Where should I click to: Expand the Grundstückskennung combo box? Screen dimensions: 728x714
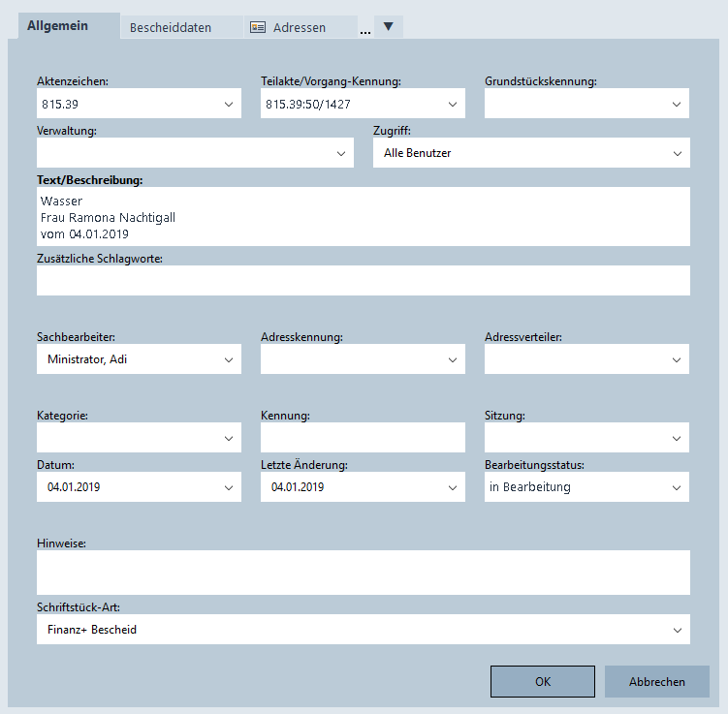(677, 104)
